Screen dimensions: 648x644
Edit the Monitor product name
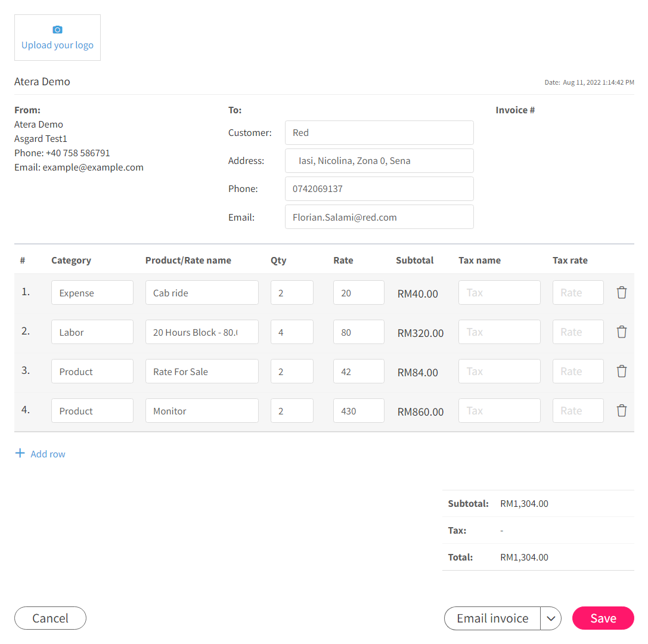[202, 410]
